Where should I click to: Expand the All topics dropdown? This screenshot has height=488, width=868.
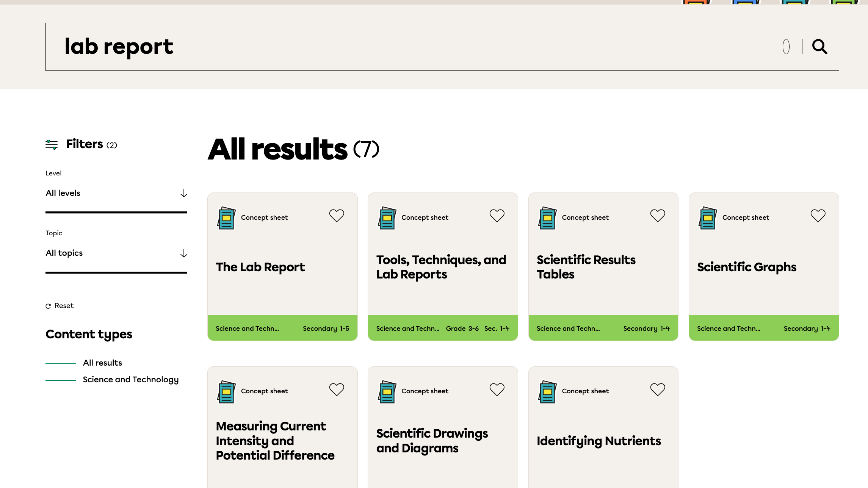[x=116, y=253]
